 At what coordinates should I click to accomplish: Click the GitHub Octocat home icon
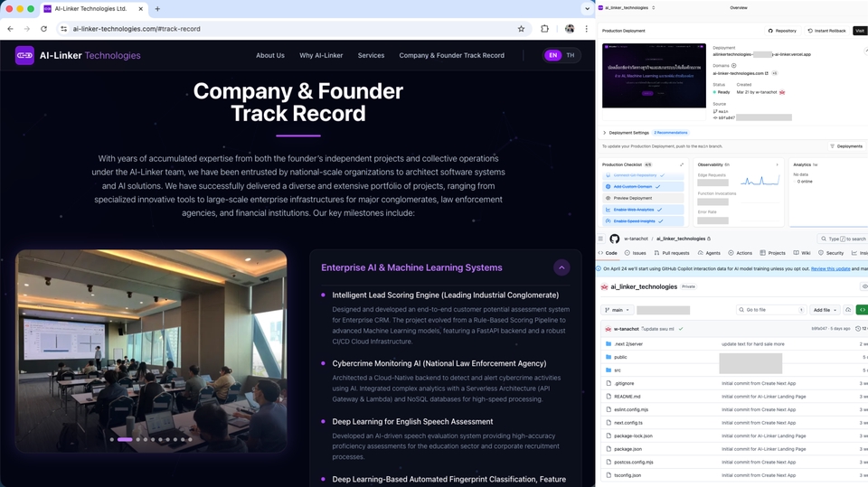pos(615,239)
